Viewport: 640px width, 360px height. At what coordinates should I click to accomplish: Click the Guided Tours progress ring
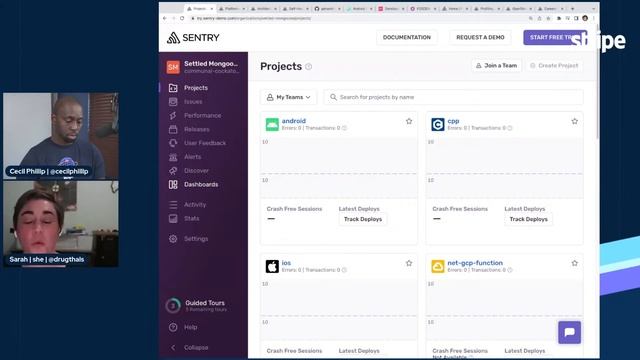pyautogui.click(x=173, y=305)
